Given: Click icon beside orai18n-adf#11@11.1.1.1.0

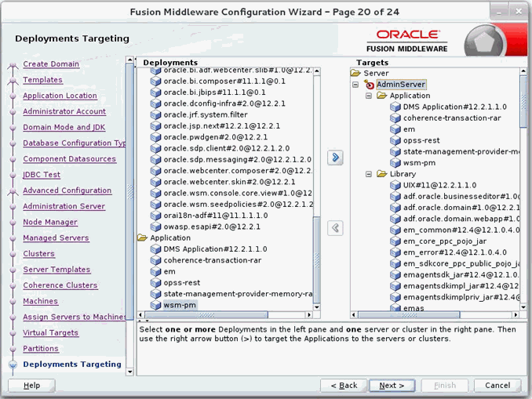Looking at the screenshot, I should [155, 216].
